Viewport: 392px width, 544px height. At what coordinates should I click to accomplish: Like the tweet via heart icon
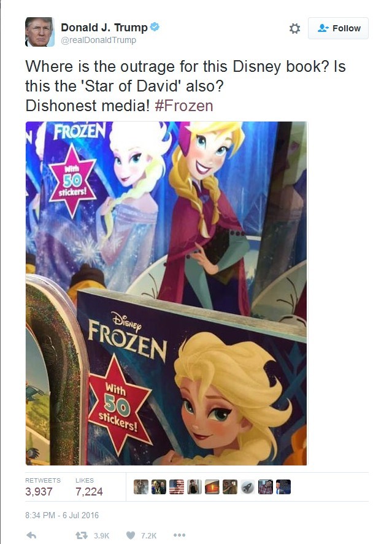[130, 535]
